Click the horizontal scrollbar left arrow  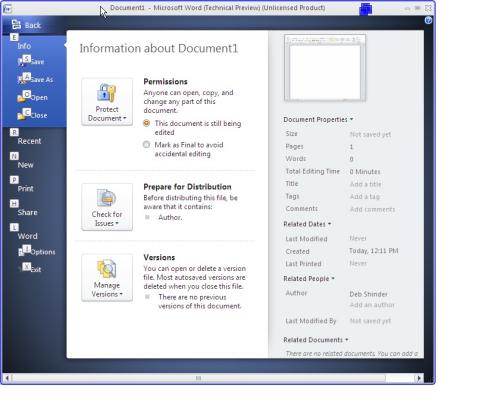[x=7, y=378]
